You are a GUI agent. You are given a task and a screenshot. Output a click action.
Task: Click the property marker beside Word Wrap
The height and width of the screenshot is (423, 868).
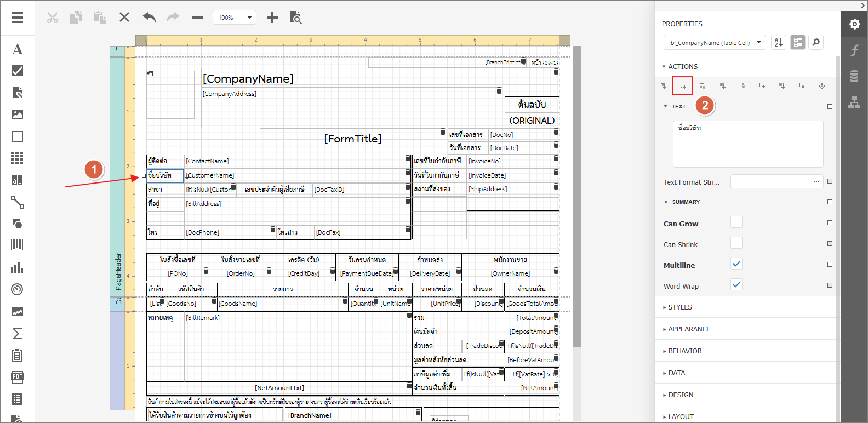click(830, 285)
